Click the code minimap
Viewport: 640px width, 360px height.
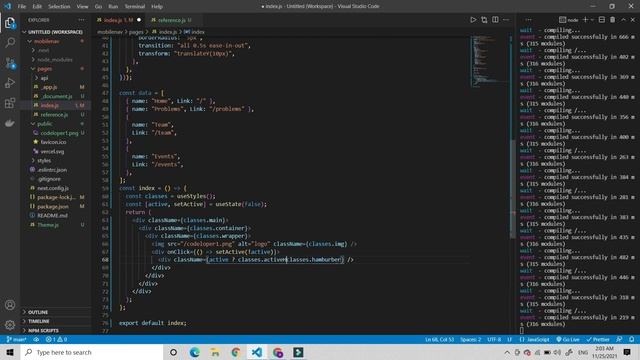click(488, 61)
